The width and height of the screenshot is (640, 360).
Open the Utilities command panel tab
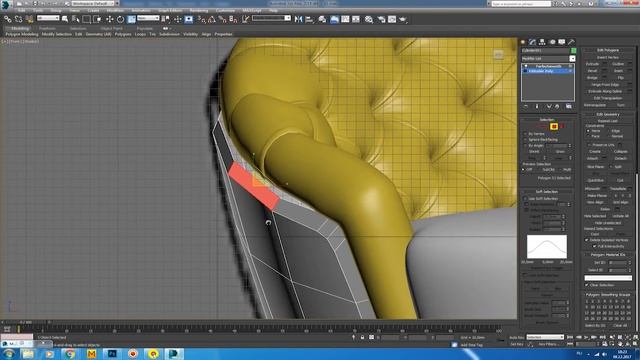point(571,42)
